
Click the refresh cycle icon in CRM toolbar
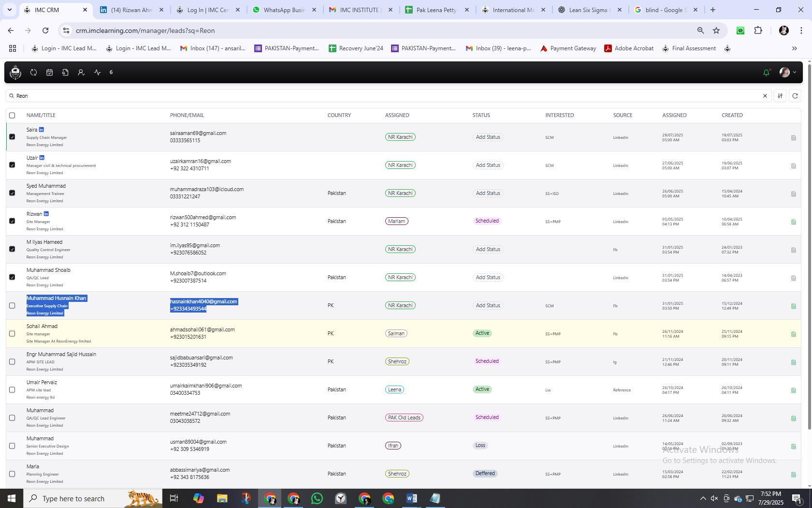[33, 73]
